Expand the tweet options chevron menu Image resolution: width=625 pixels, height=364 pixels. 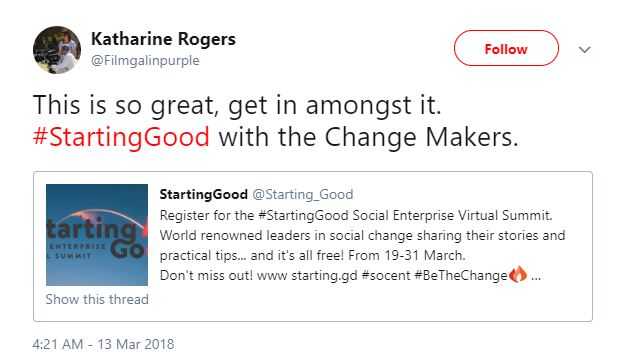(584, 50)
